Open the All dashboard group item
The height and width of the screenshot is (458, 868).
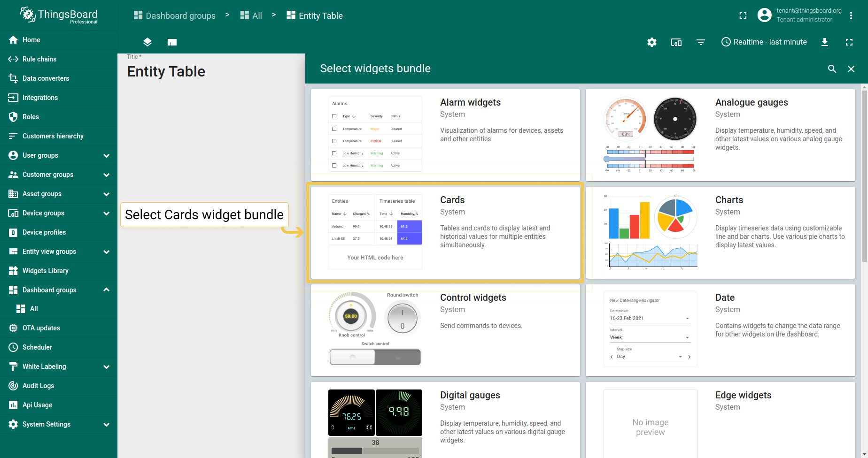pos(59,309)
